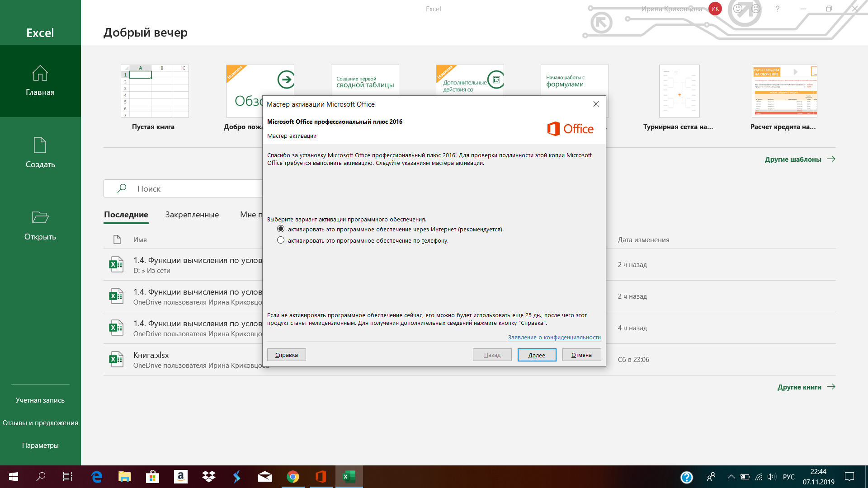Open Другие шаблоны link
Screen dimensions: 868x488
point(800,159)
